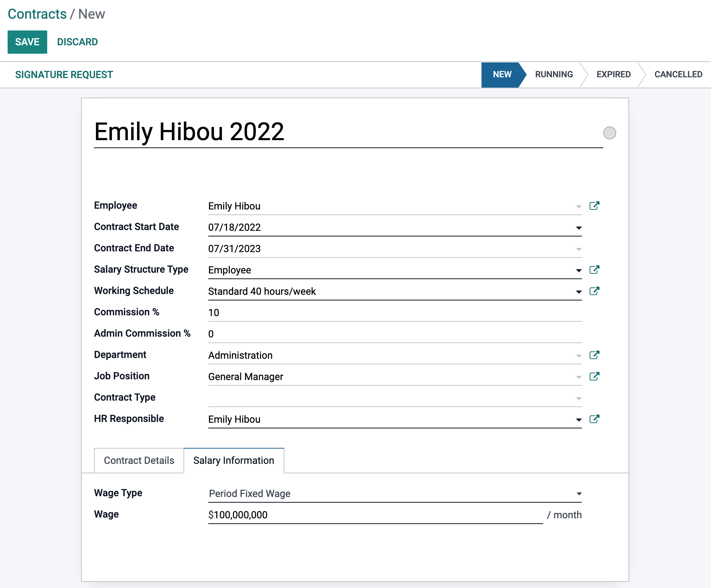The height and width of the screenshot is (588, 711).
Task: Expand the Contract Type dropdown arrow
Action: click(579, 399)
